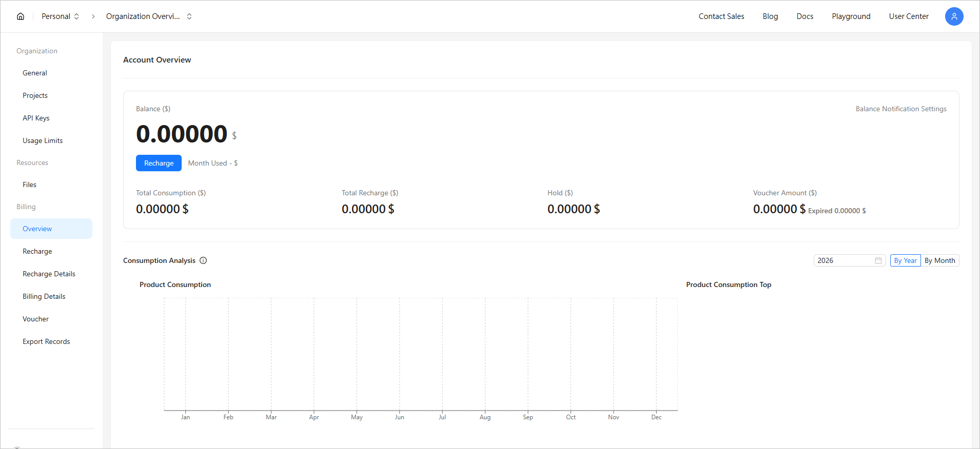Screen dimensions: 980x449
Task: Expand the Personal workspace switcher
Action: click(x=61, y=16)
